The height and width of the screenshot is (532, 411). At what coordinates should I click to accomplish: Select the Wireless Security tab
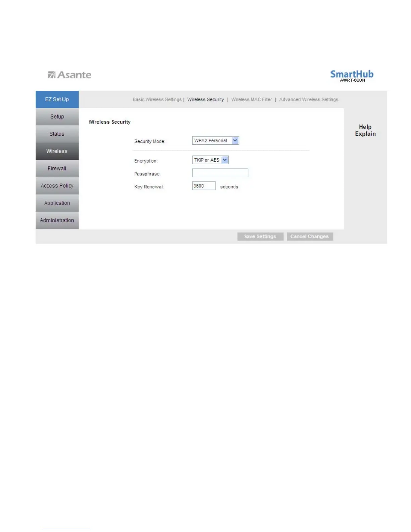point(205,100)
